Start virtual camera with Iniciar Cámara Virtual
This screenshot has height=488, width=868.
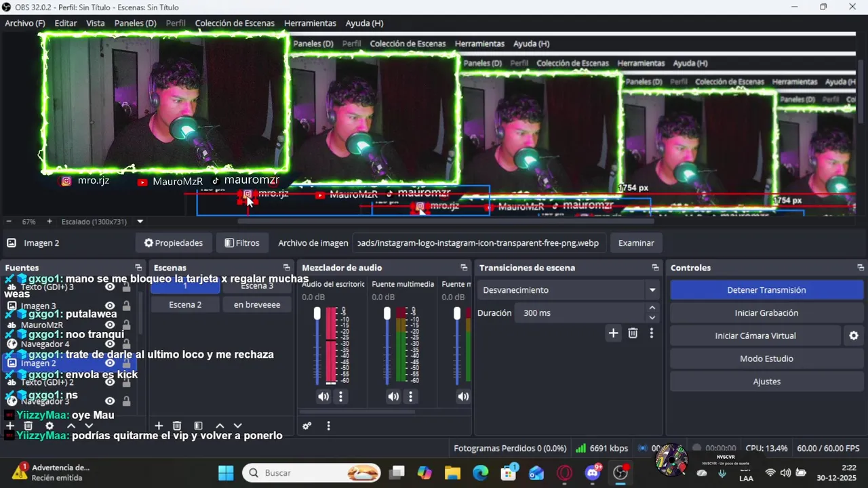click(755, 335)
